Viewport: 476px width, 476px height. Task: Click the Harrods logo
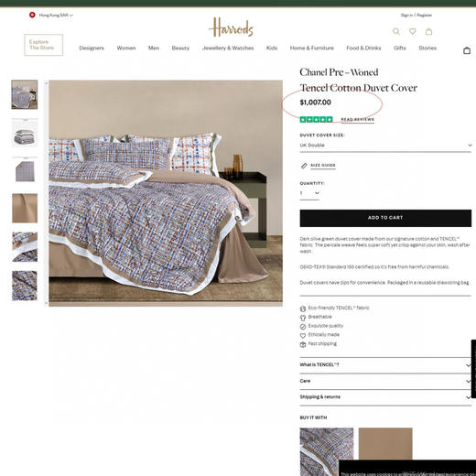pos(231,27)
